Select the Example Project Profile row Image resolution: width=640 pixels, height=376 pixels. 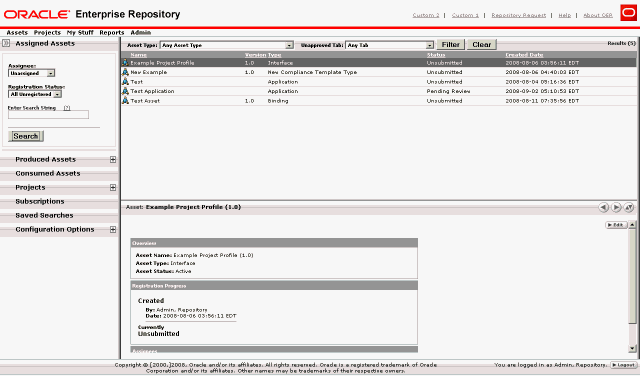tap(378, 62)
